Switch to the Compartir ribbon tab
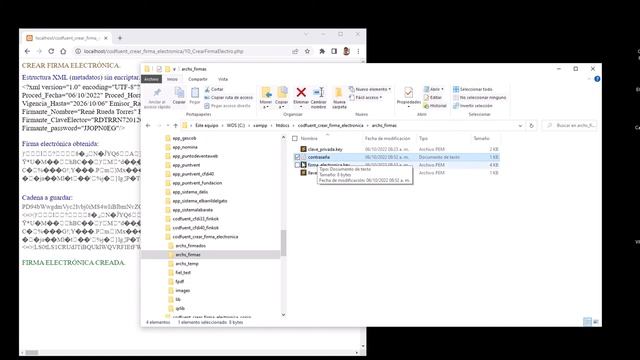The image size is (640, 360). [198, 79]
